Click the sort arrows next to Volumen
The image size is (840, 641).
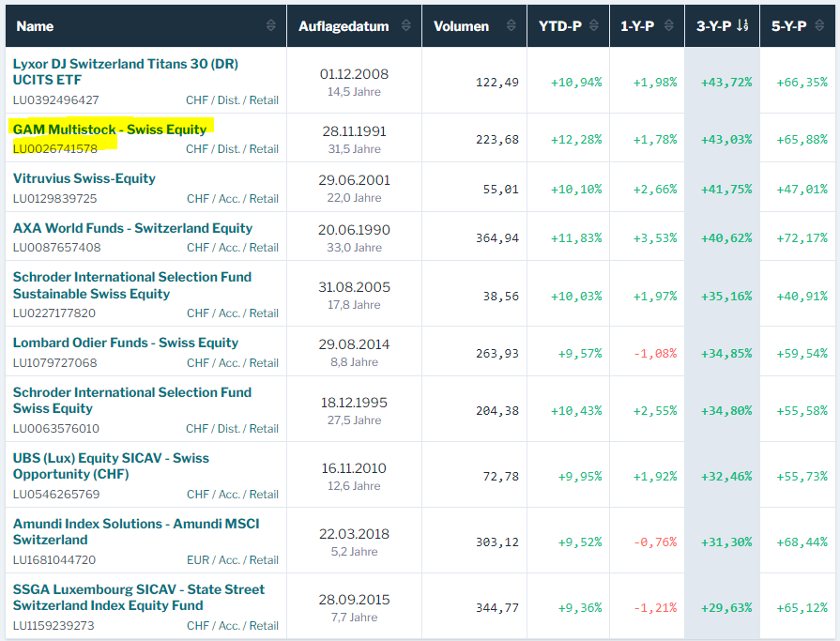click(x=511, y=26)
